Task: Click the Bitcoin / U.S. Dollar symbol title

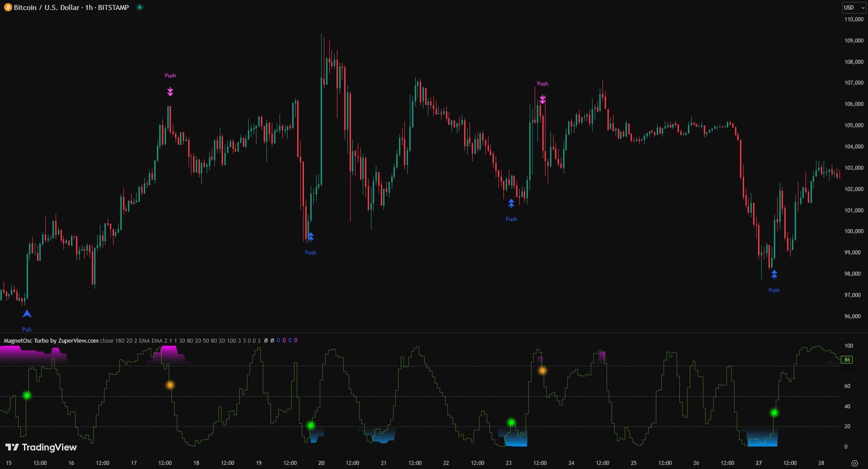Action: tap(71, 7)
